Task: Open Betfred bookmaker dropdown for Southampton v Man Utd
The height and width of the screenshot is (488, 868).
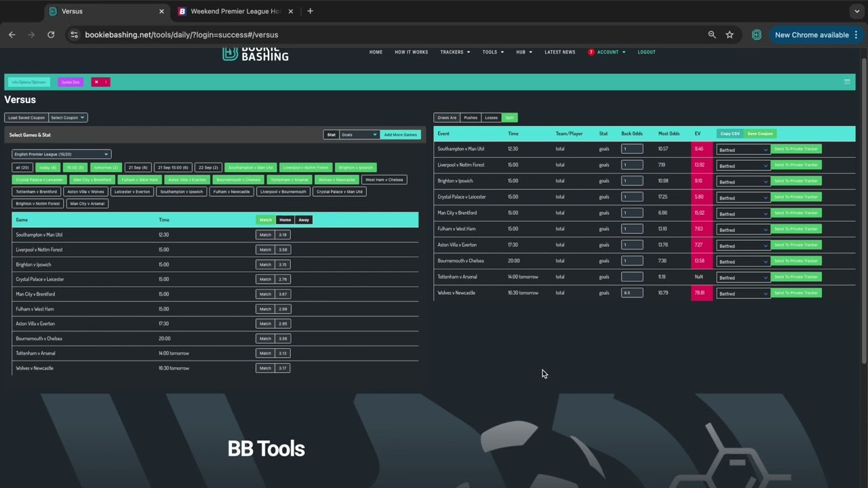Action: click(743, 149)
